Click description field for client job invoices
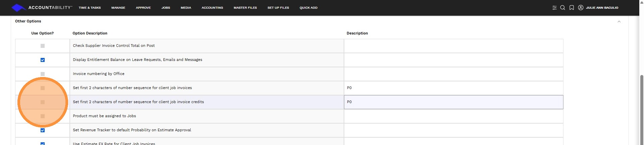Screen dimensions: 644x145 coord(453,88)
